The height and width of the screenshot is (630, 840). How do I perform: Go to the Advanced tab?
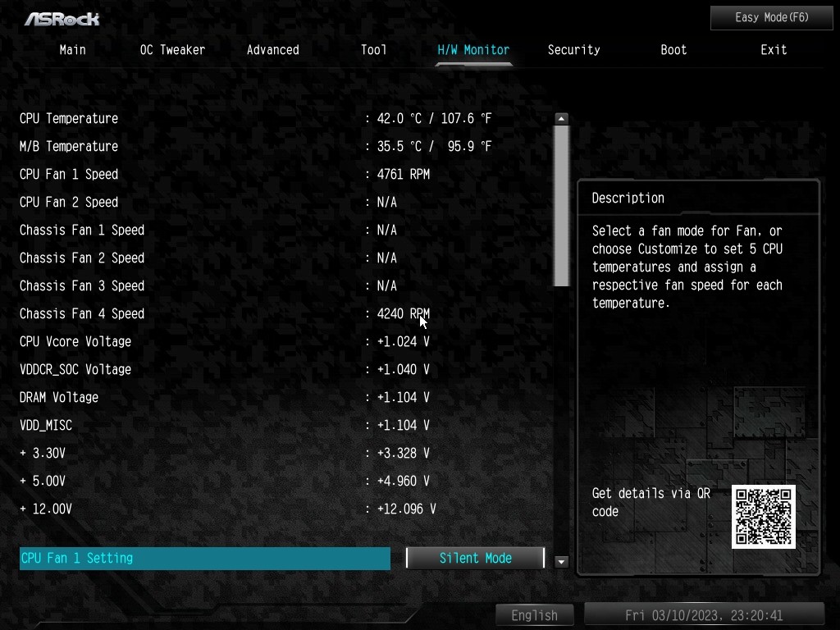(x=272, y=50)
